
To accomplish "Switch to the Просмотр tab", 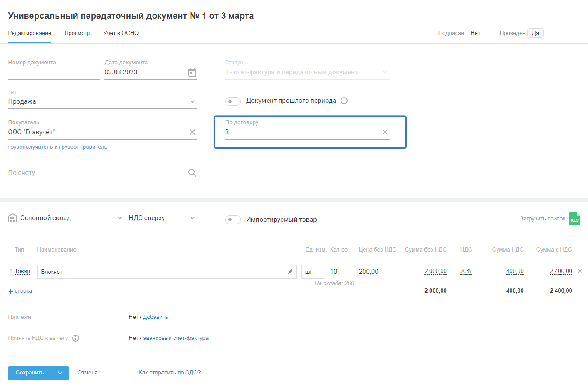I will click(x=77, y=33).
